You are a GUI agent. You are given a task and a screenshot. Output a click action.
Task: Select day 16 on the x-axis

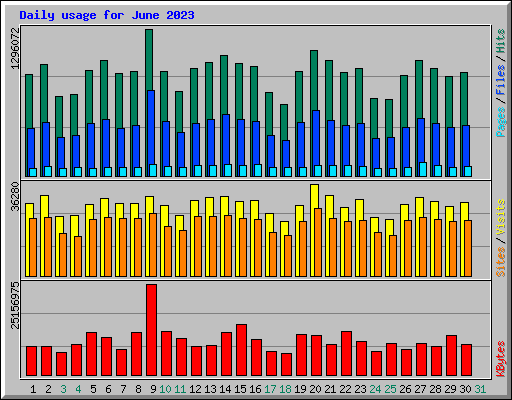pos(255,389)
